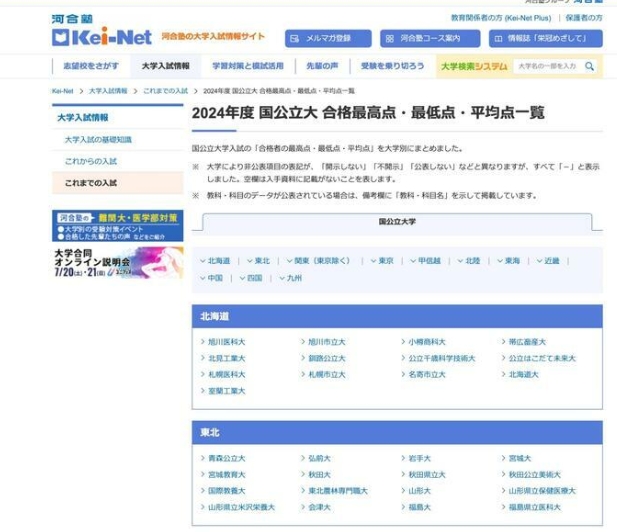
Task: Click Kei-Net in the breadcrumb trail
Action: (x=63, y=91)
